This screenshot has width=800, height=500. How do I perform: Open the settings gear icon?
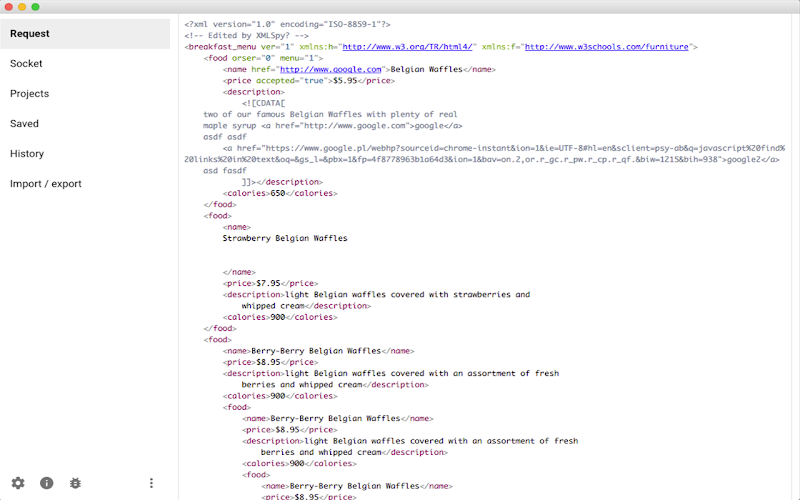[18, 483]
